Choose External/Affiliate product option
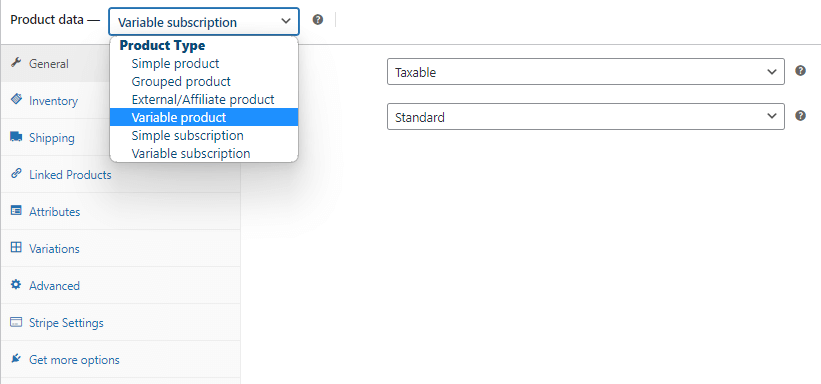821x384 pixels. (x=204, y=100)
